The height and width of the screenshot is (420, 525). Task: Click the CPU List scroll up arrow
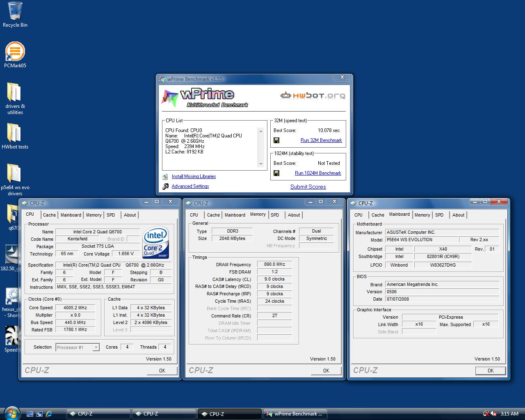click(x=261, y=131)
